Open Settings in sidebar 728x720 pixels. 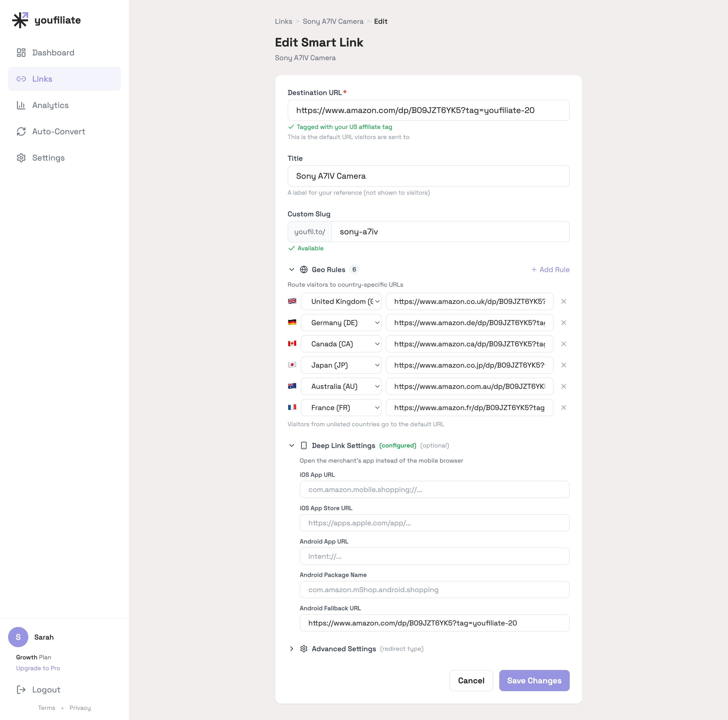[64, 158]
